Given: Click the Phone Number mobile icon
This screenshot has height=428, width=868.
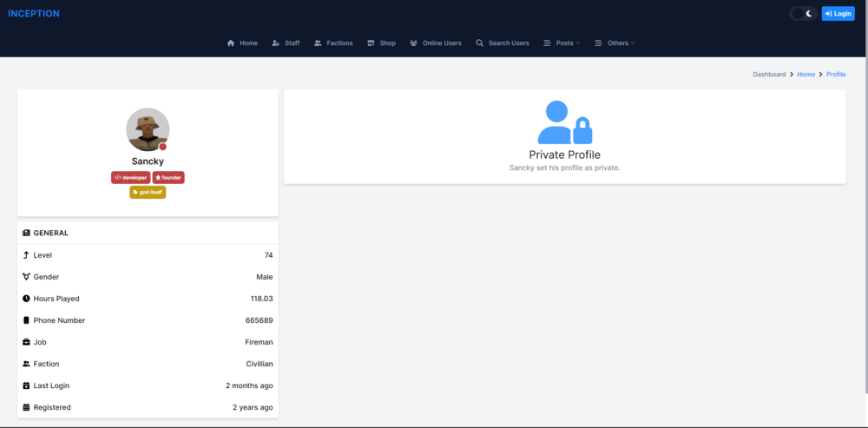Looking at the screenshot, I should point(26,320).
